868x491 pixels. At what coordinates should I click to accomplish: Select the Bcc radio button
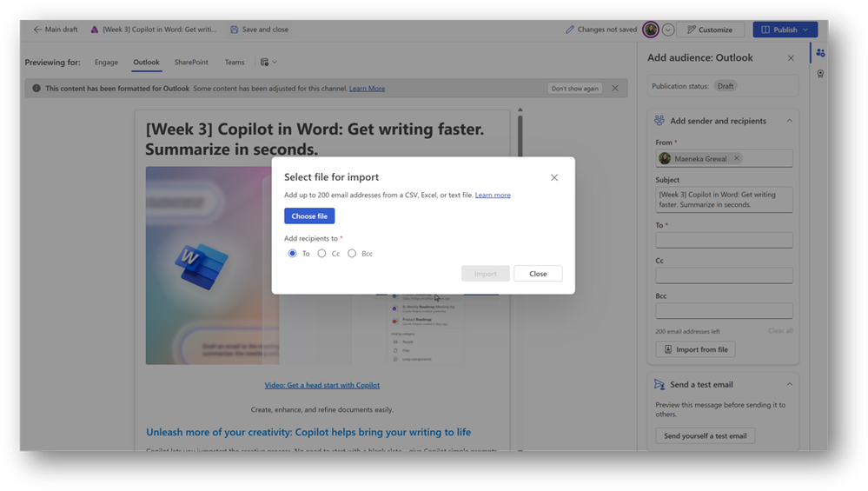(352, 254)
